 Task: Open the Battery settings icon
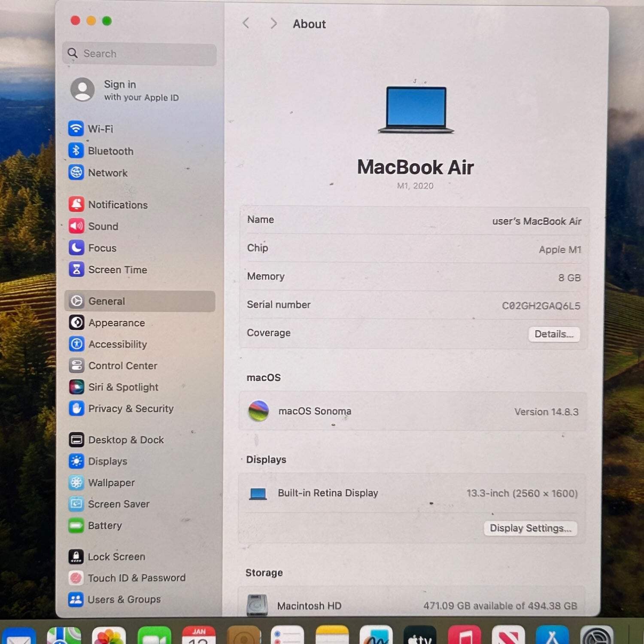tap(76, 525)
